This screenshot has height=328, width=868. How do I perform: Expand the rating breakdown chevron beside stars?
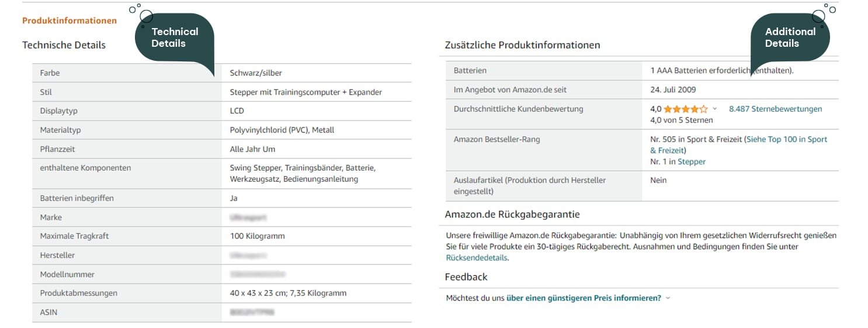(715, 109)
